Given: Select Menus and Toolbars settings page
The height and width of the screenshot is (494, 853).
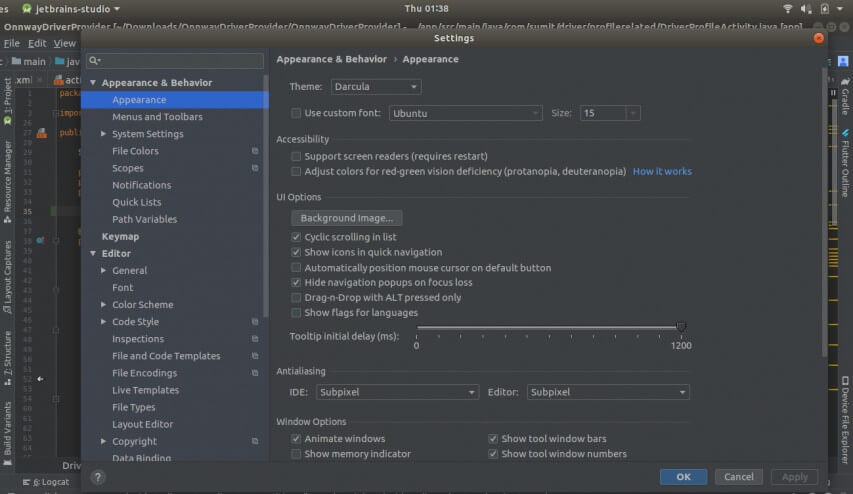Looking at the screenshot, I should [x=157, y=117].
